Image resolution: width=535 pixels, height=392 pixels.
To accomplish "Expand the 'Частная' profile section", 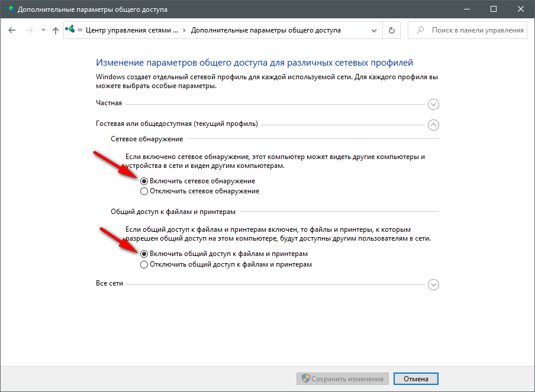I will [x=433, y=105].
